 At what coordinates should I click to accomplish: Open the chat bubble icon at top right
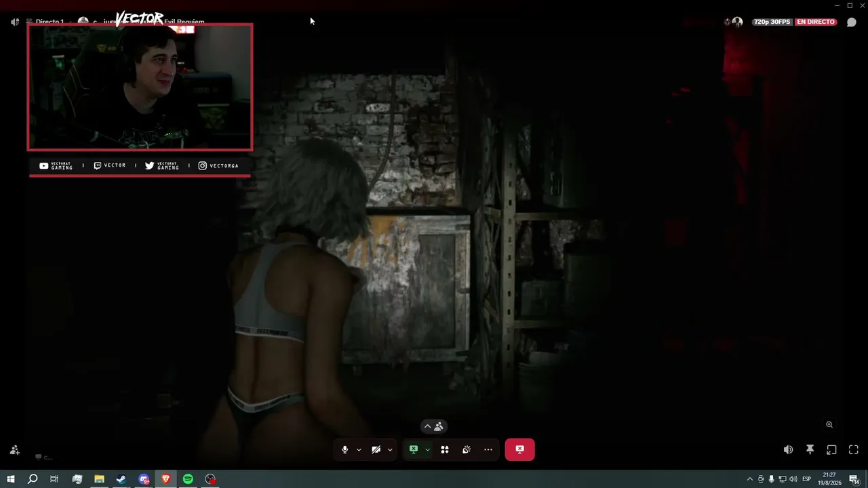click(x=852, y=22)
